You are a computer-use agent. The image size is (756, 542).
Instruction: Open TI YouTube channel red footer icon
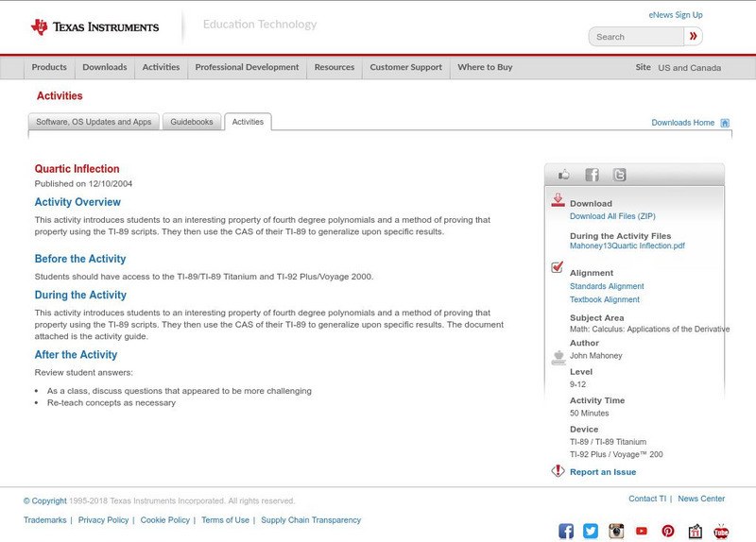[642, 531]
